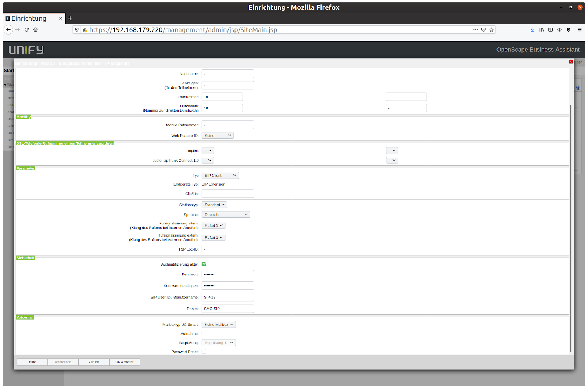Save page to Pocket icon

tap(484, 30)
